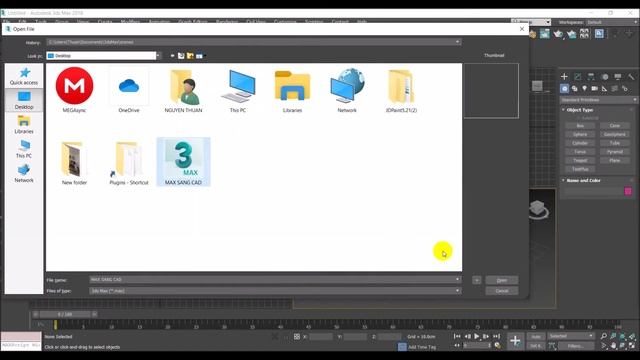Select the JDPaint5.21(2) folder
The image size is (640, 360).
(401, 91)
